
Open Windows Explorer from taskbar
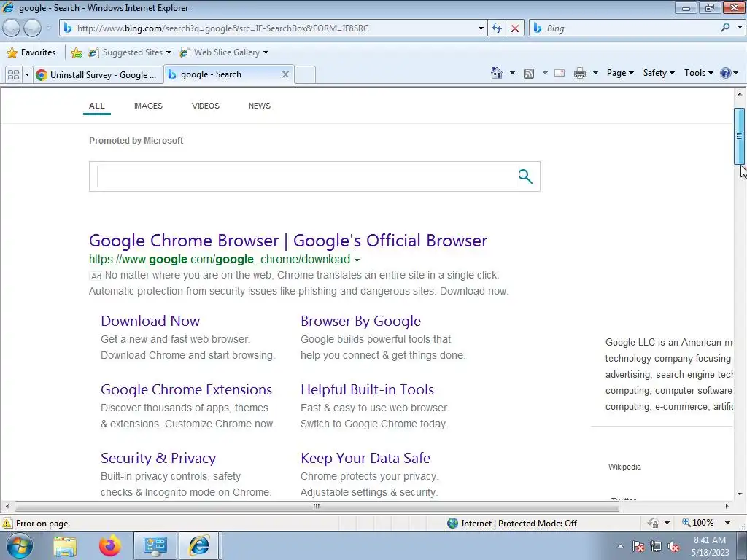(65, 546)
